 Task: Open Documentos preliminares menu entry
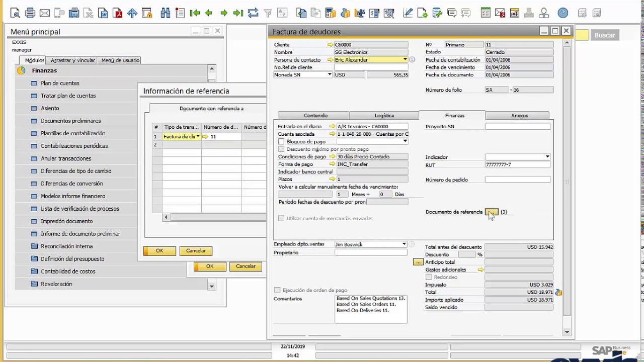[x=70, y=121]
